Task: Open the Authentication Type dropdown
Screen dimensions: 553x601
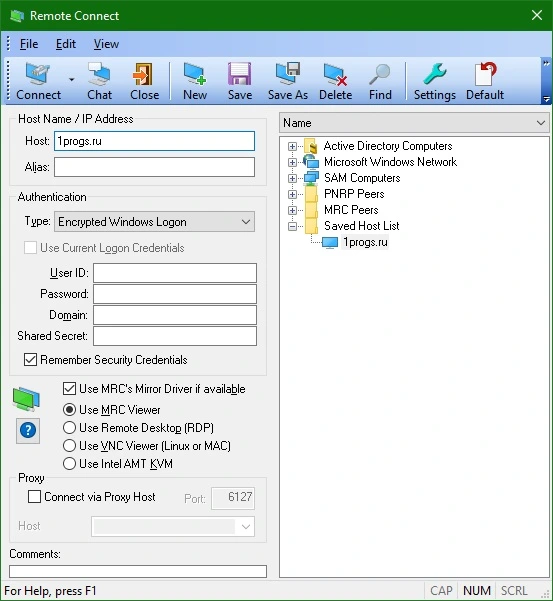Action: tap(154, 222)
